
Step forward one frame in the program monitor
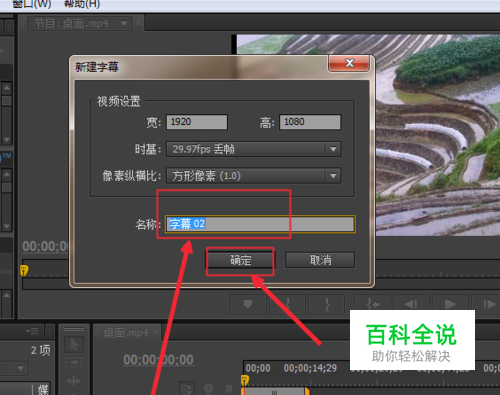(x=488, y=304)
